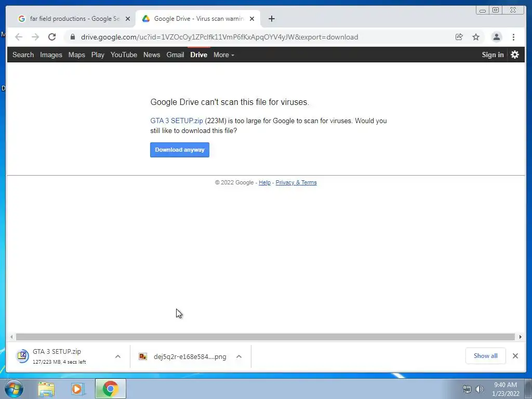Image resolution: width=532 pixels, height=399 pixels.
Task: Click Chrome icon in taskbar
Action: [x=110, y=389]
